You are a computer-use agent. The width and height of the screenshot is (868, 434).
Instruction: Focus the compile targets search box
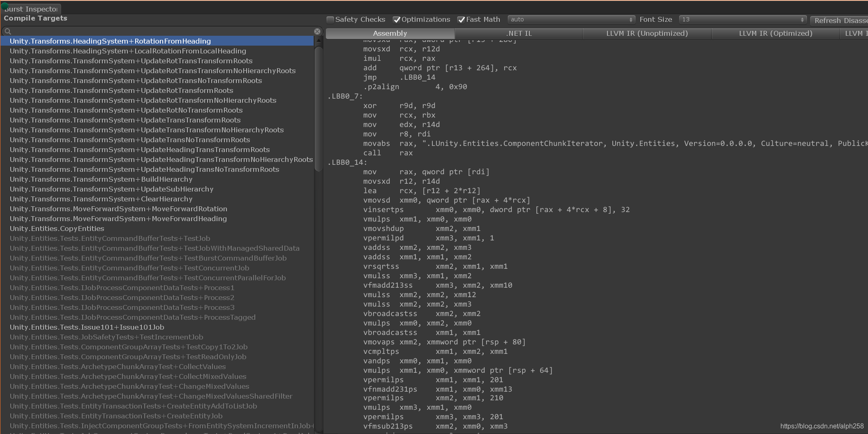(162, 31)
